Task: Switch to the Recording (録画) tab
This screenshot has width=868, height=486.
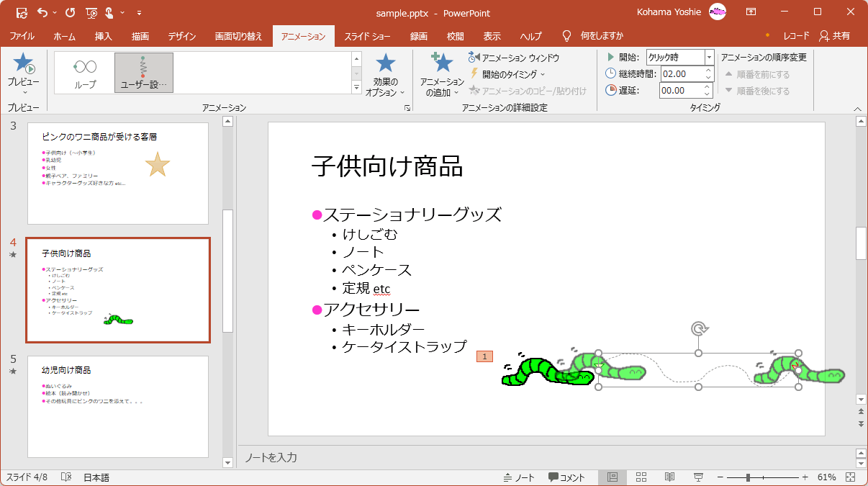Action: 419,36
